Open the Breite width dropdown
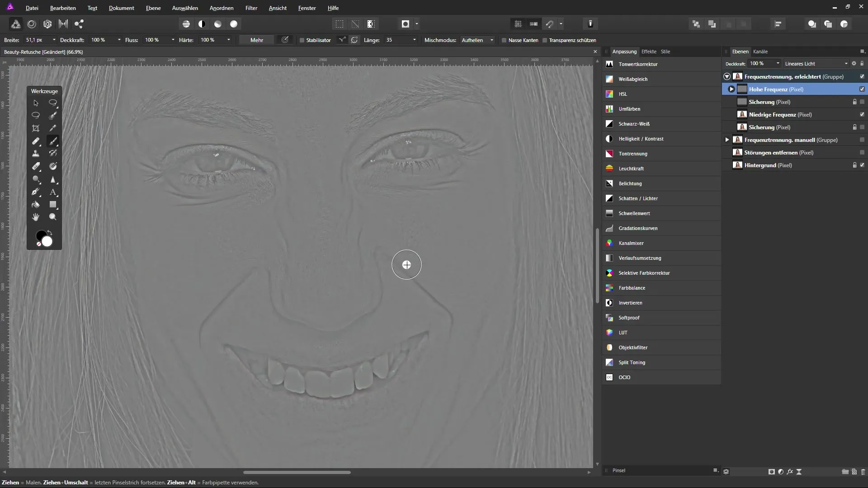The height and width of the screenshot is (488, 868). point(54,40)
